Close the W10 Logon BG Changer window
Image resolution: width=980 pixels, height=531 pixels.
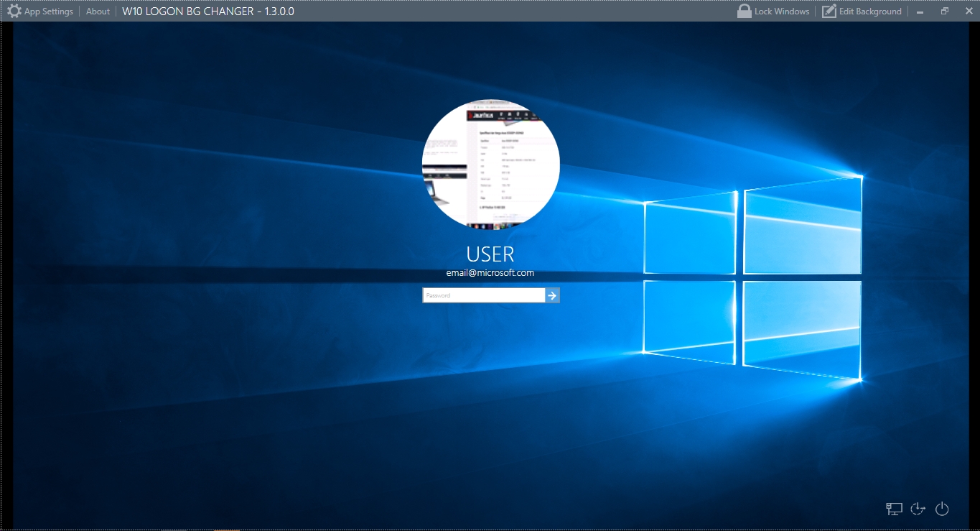pos(968,11)
